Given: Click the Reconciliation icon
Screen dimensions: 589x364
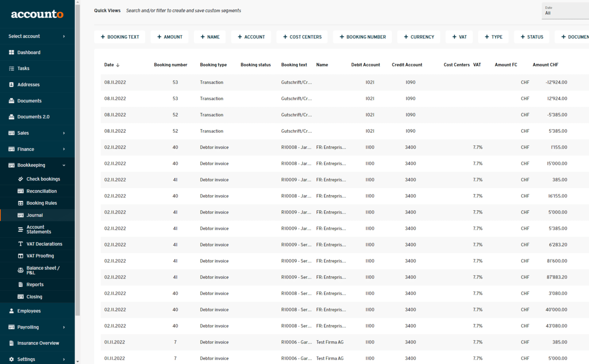Looking at the screenshot, I should [x=21, y=191].
